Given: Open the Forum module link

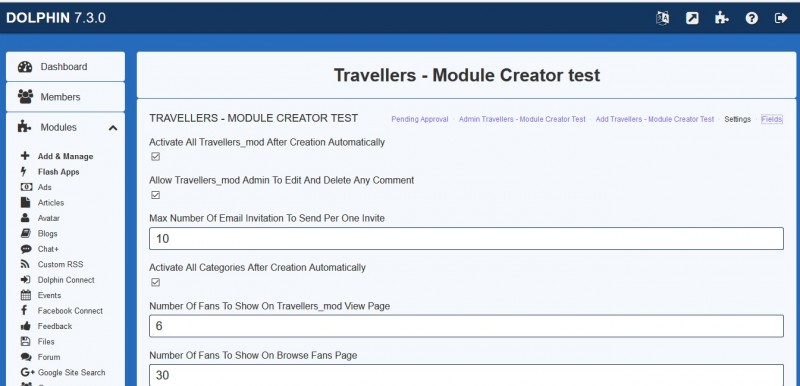Looking at the screenshot, I should pos(48,357).
